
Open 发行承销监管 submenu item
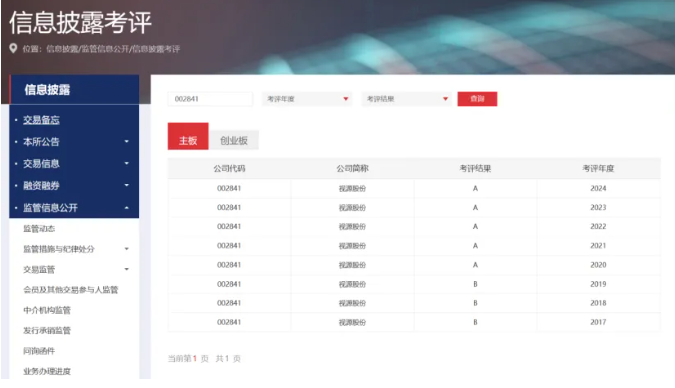[47, 330]
